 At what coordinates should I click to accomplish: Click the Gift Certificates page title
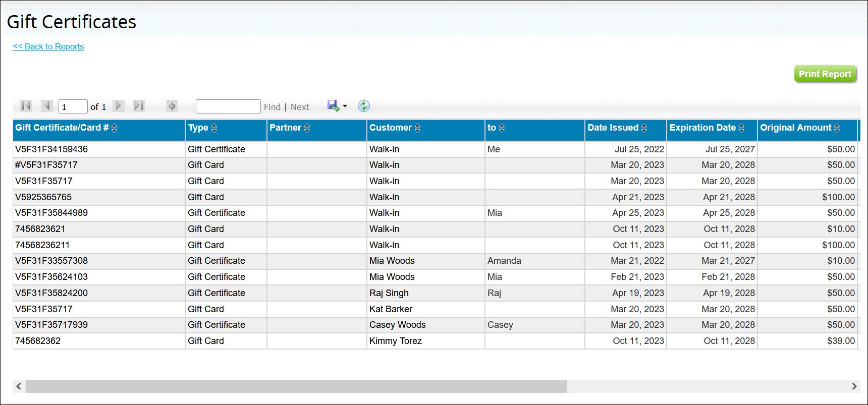72,22
